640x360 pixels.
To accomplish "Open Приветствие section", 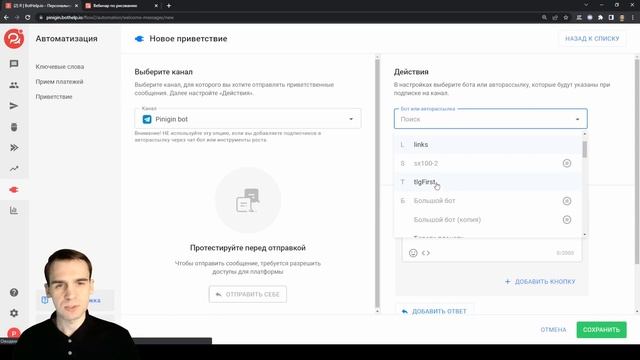I will tap(54, 97).
